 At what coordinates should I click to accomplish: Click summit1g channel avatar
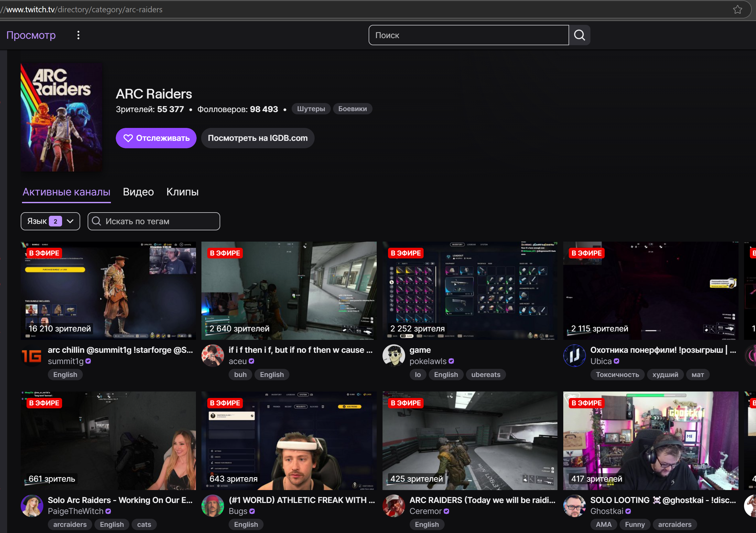coord(32,356)
